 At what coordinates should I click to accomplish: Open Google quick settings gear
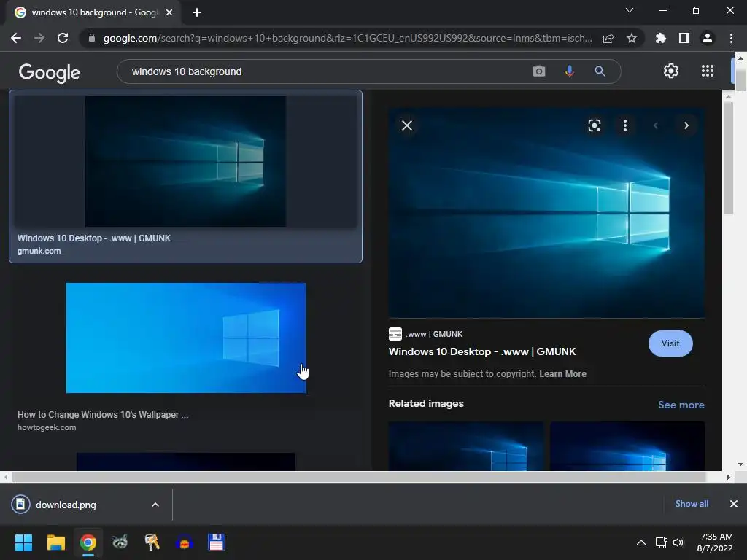671,71
